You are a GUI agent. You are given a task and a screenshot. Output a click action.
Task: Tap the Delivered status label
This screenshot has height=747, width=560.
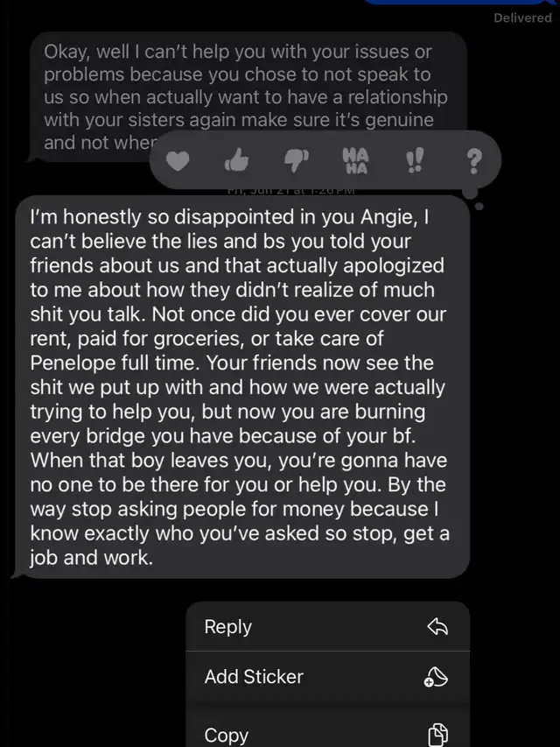point(522,18)
